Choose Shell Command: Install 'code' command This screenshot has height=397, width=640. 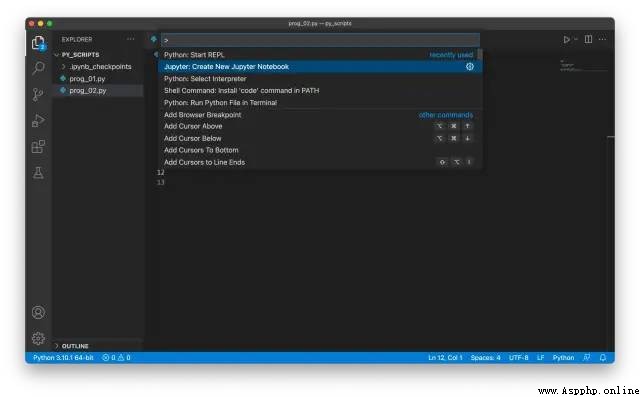[320, 91]
